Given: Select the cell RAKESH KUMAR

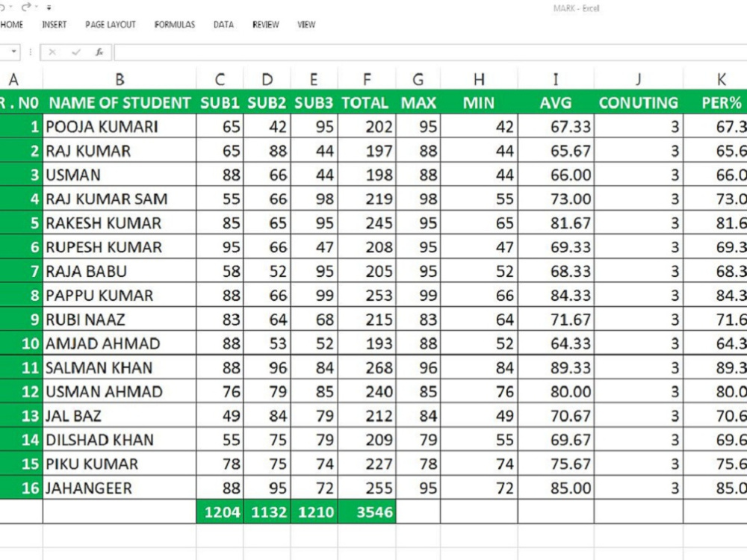Looking at the screenshot, I should click(x=120, y=223).
